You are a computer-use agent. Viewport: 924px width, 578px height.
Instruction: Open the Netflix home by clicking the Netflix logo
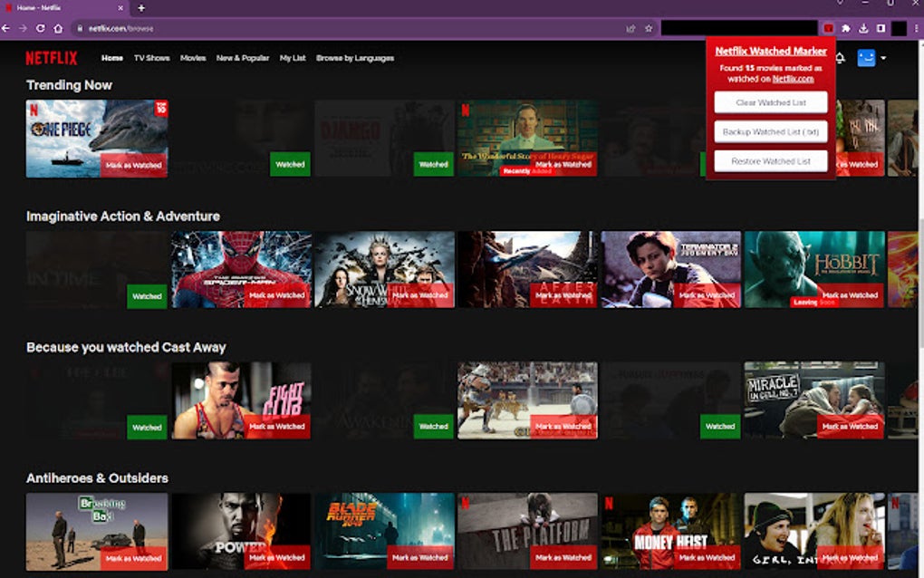[53, 57]
